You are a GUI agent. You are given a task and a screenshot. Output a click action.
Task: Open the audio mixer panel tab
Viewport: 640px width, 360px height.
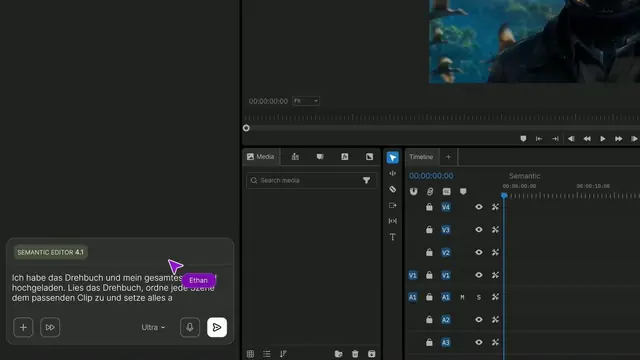[295, 157]
